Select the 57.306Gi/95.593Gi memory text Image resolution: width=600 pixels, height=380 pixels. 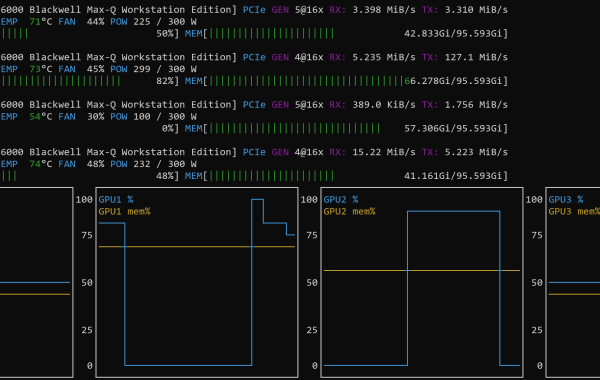point(453,129)
